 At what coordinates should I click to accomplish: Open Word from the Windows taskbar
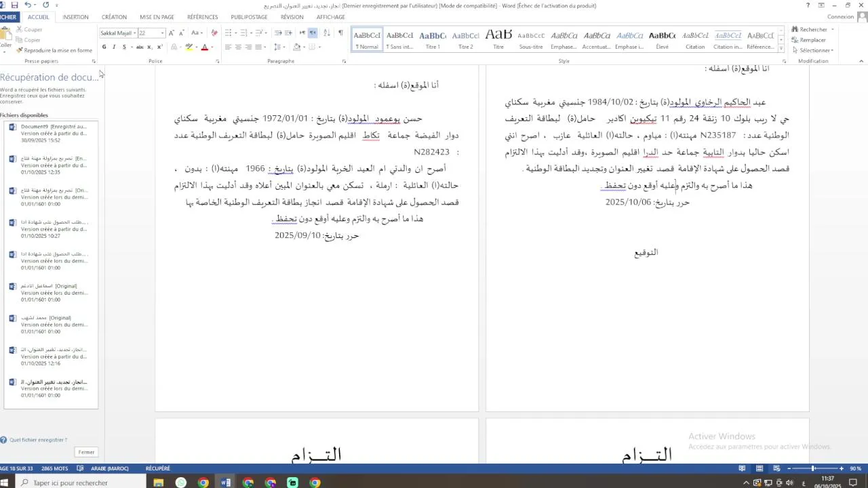[x=226, y=483]
